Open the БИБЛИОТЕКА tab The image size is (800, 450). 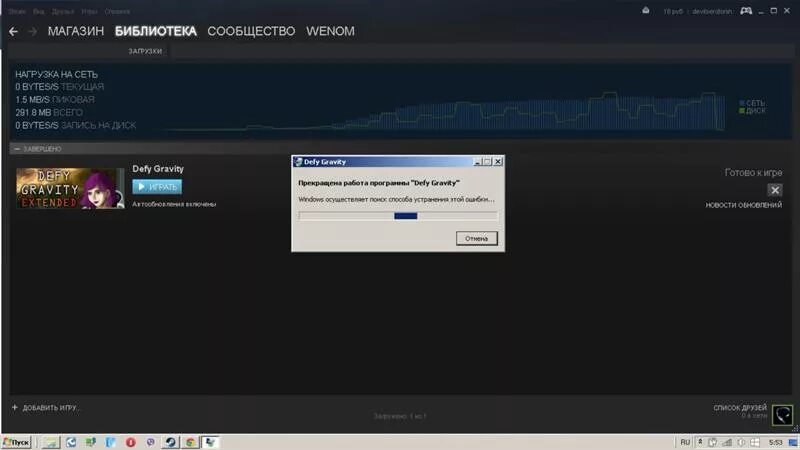[x=156, y=31]
